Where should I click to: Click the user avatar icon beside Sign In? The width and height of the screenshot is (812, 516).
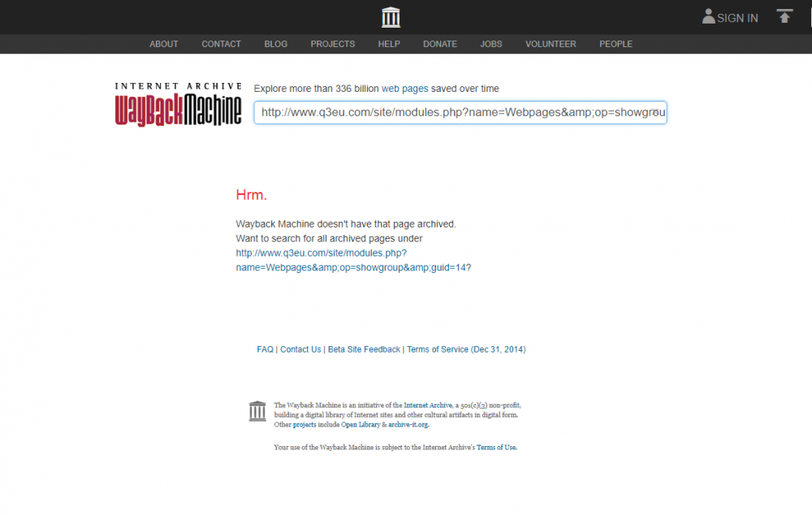(x=708, y=16)
